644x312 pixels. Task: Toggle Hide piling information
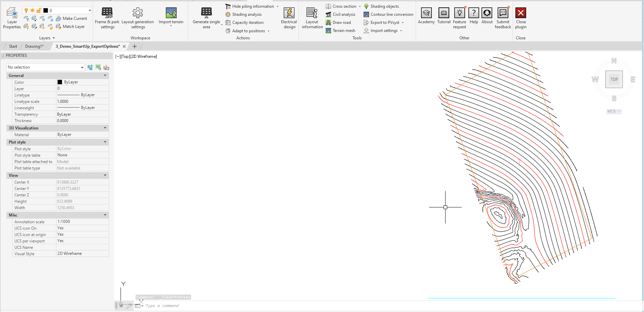pos(252,6)
